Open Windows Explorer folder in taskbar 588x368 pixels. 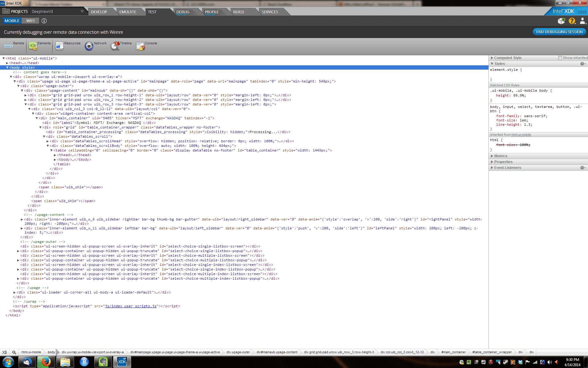click(x=65, y=362)
